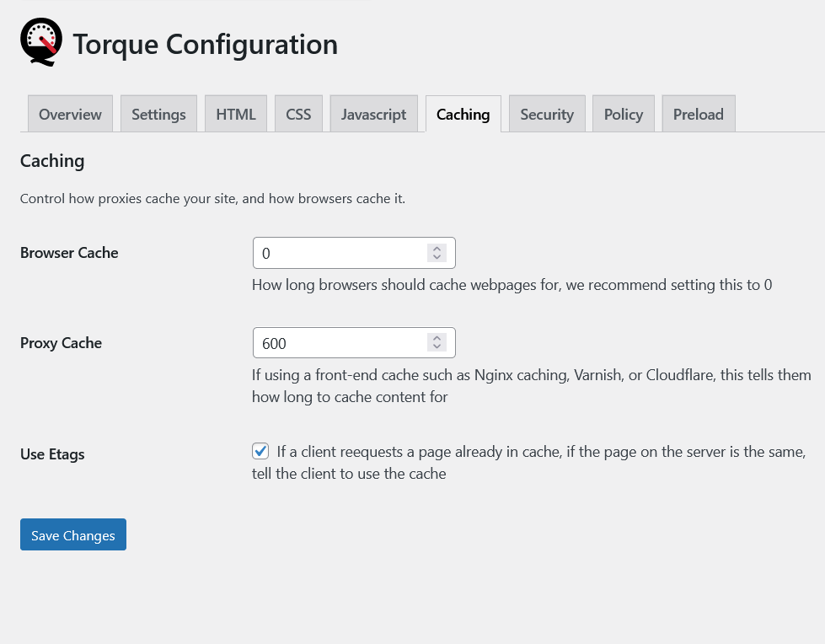Decrement Proxy Cache using the down arrow

437,347
